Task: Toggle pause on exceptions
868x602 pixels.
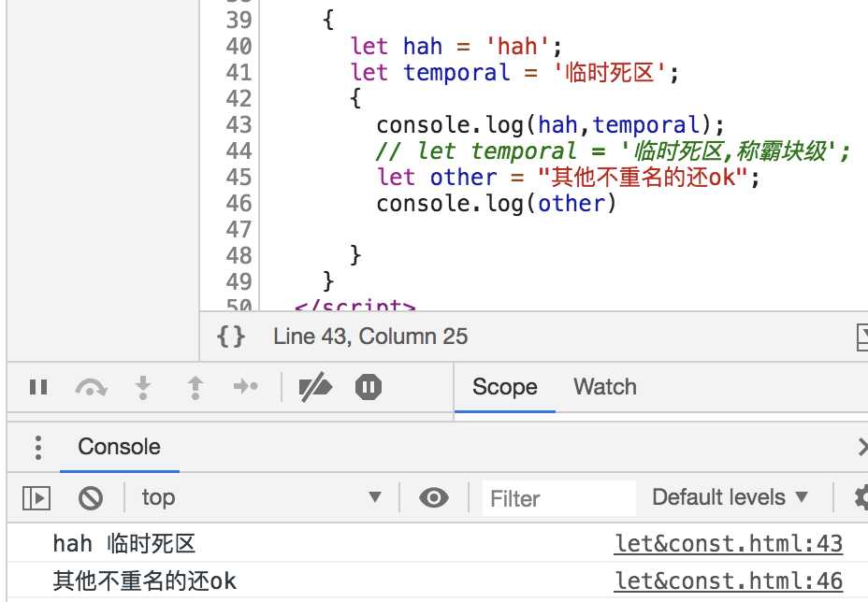Action: point(369,387)
